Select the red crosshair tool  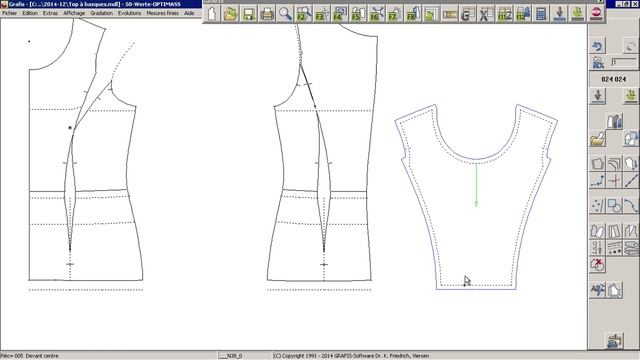(614, 181)
